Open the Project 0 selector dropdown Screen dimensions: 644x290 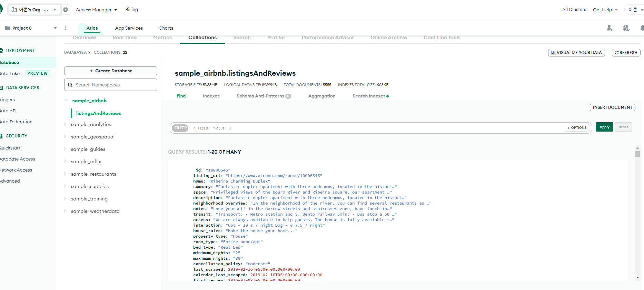[31, 28]
